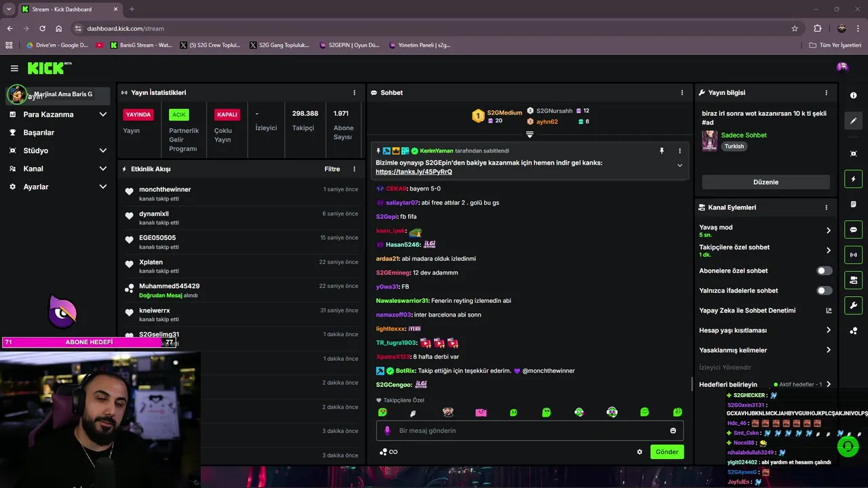Click the browser address bar
This screenshot has height=488, width=868.
point(434,28)
